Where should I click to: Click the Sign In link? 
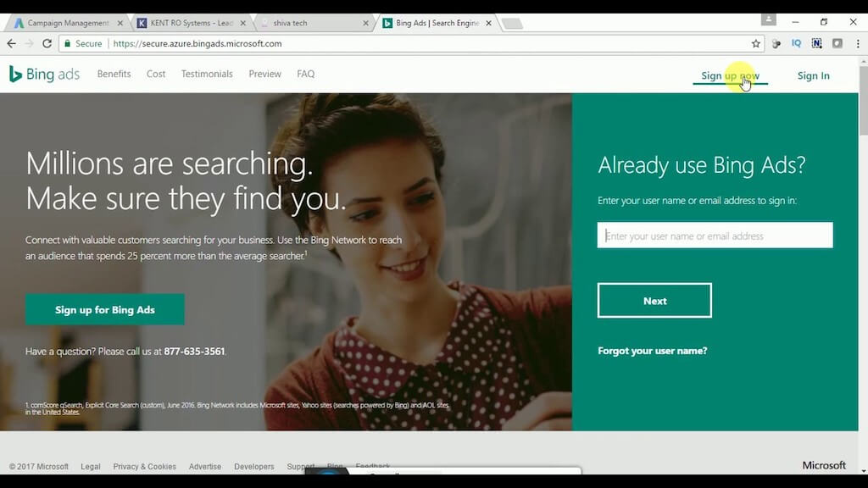point(813,75)
